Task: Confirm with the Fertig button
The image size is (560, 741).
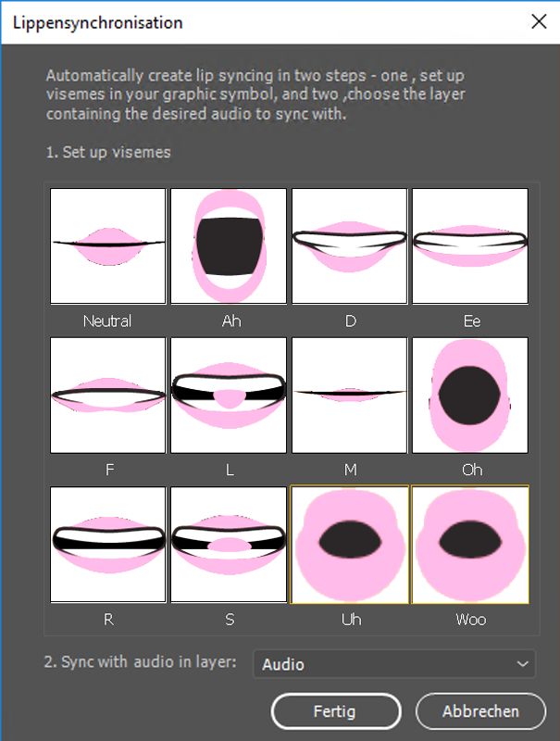Action: tap(336, 710)
